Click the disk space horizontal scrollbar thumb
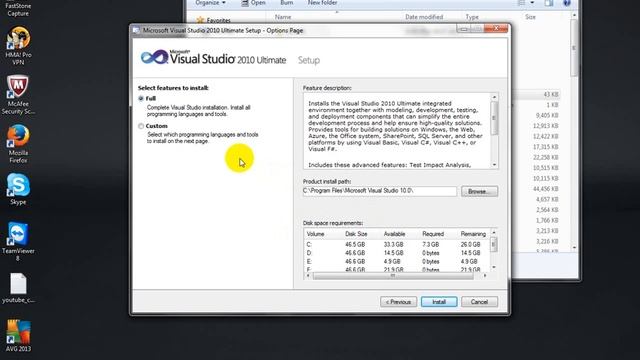This screenshot has height=360, width=640. [x=393, y=276]
